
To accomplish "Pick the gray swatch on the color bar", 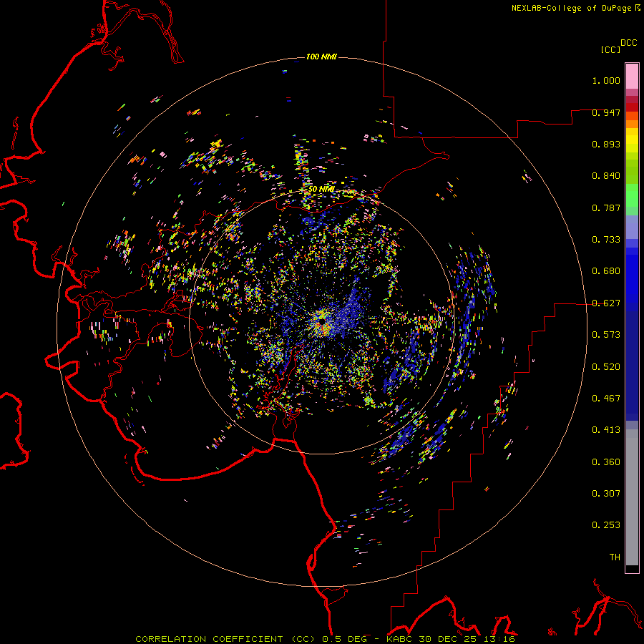I will pyautogui.click(x=632, y=497).
